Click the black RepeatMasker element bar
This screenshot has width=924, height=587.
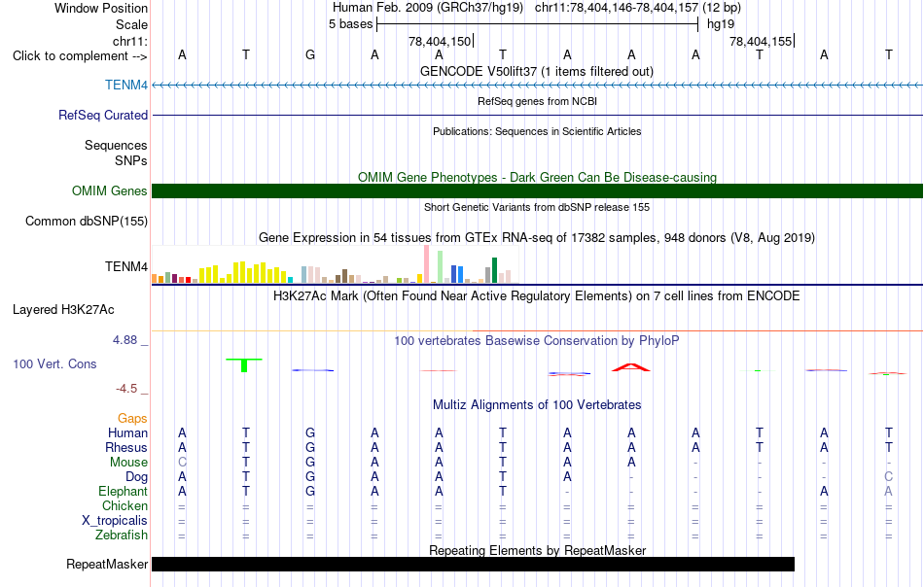click(x=474, y=564)
